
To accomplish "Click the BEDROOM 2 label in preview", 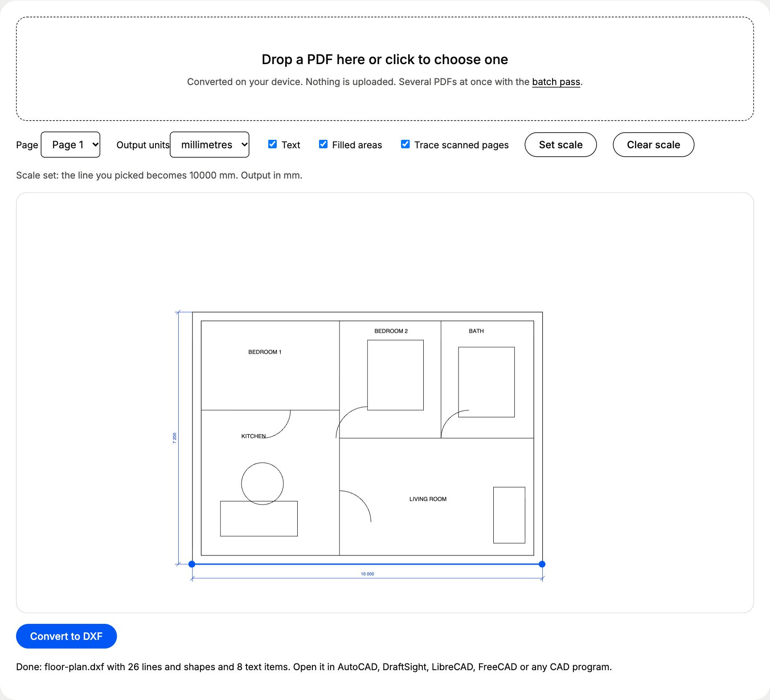I will point(391,331).
